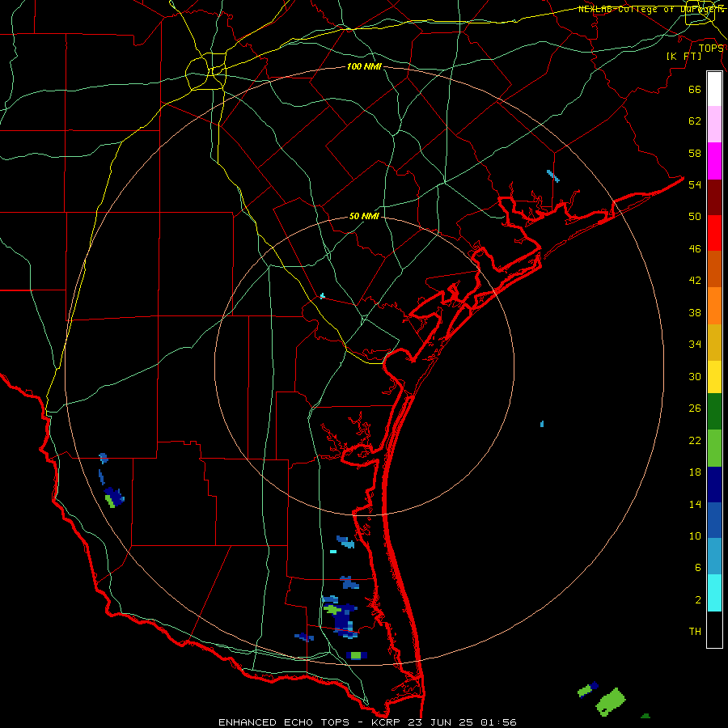Click the black TH legend swatch

(x=714, y=629)
